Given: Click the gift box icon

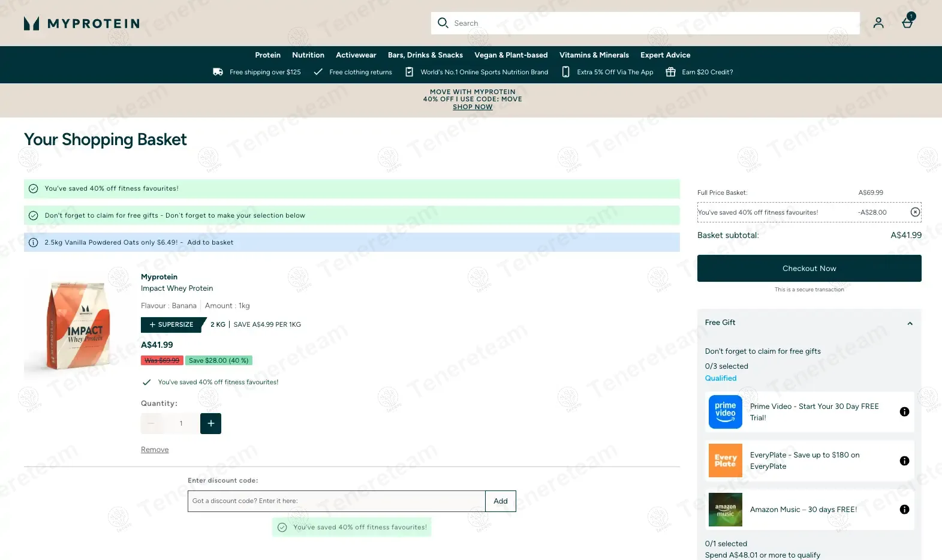Looking at the screenshot, I should point(671,72).
